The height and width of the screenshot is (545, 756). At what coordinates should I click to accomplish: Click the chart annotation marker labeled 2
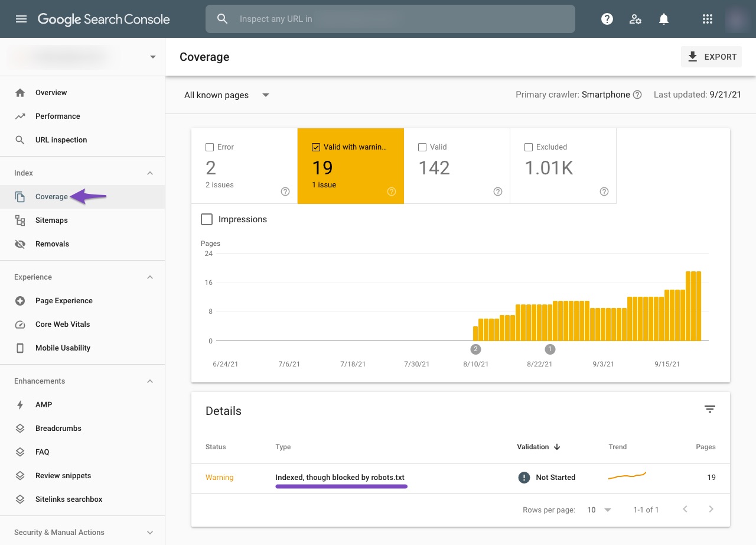pyautogui.click(x=475, y=349)
